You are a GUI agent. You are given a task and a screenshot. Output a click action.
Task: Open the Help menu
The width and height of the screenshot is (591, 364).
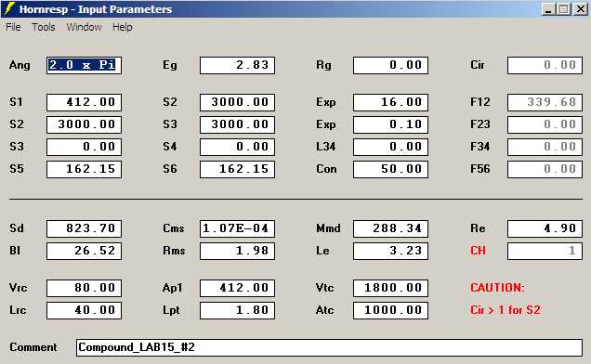click(123, 27)
